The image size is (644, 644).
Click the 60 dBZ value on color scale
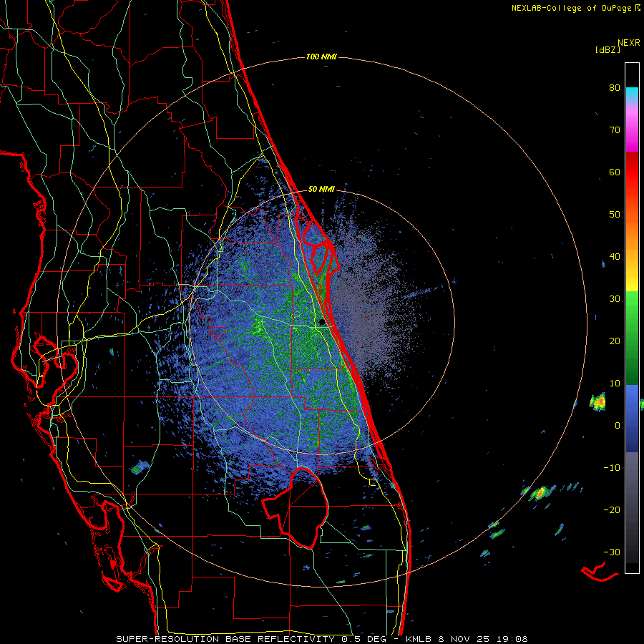click(615, 172)
